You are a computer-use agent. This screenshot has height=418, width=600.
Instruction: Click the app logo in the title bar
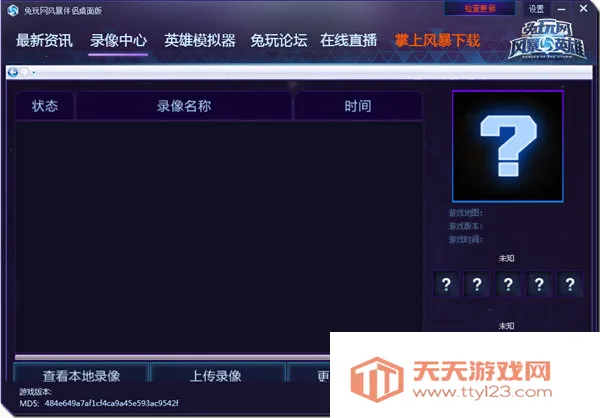coord(13,10)
